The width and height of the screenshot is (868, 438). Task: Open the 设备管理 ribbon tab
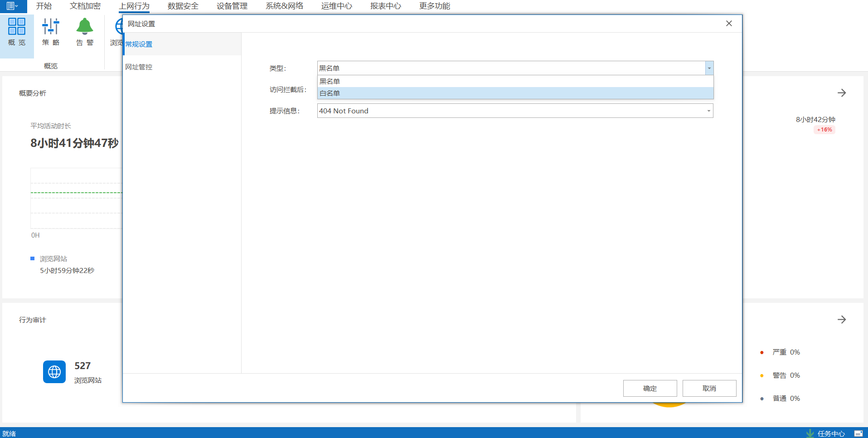[232, 6]
